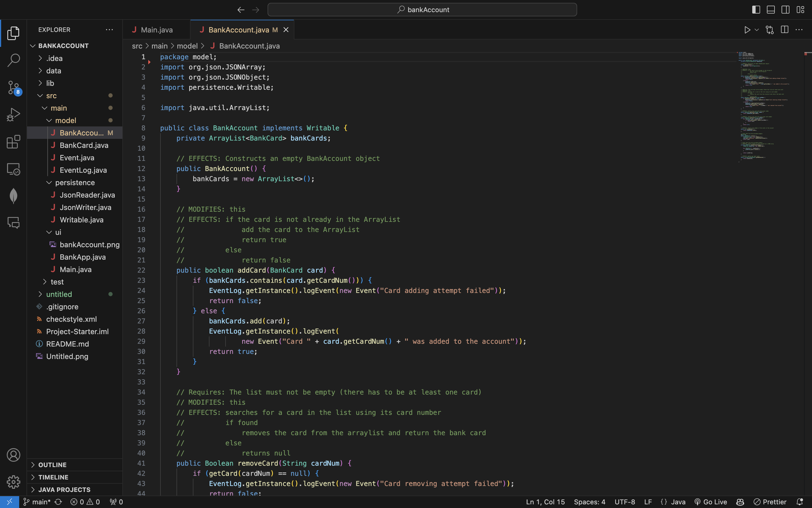The image size is (812, 508).
Task: Click the bankAccount command center search box
Action: click(x=422, y=10)
